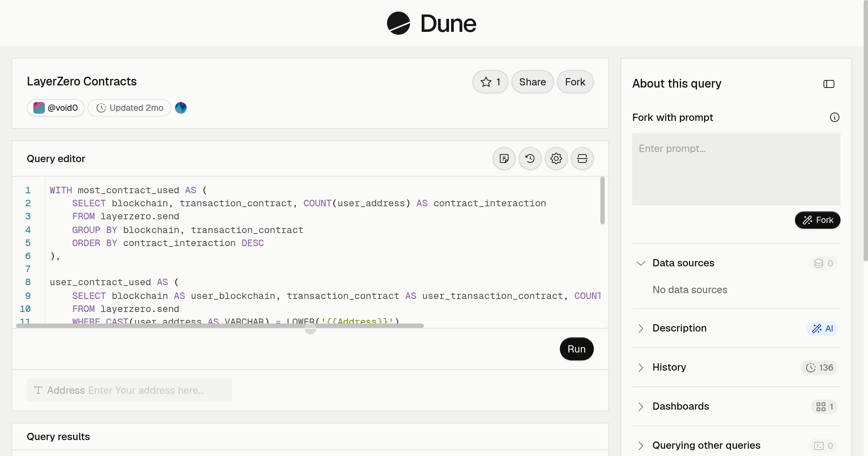Click the 'No data sources' text
868x456 pixels.
(x=690, y=290)
